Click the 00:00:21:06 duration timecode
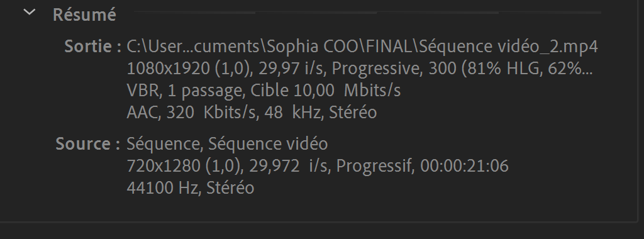 coord(465,166)
